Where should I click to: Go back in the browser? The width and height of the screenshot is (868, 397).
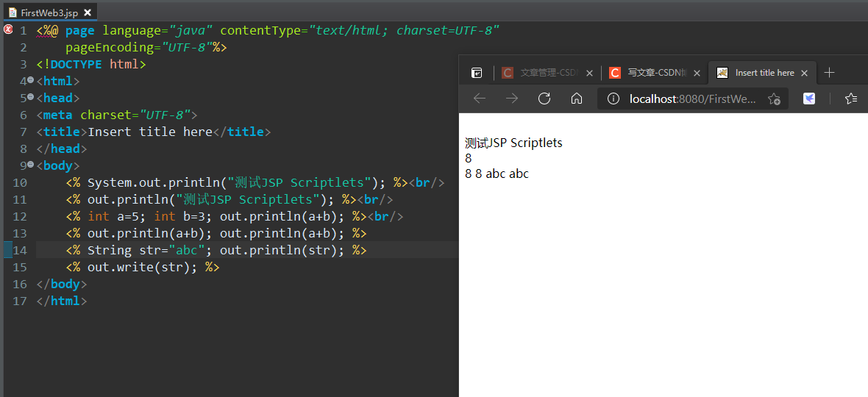[x=480, y=99]
